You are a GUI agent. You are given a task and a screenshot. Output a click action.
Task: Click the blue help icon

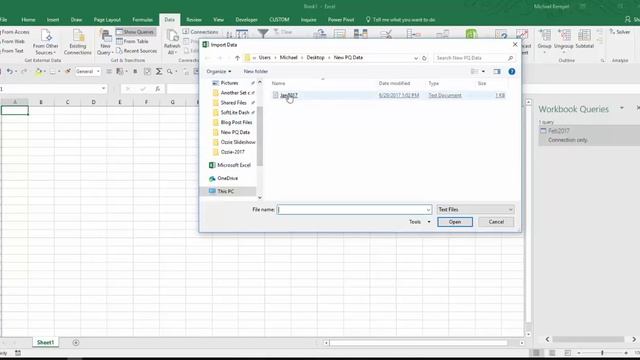[511, 71]
